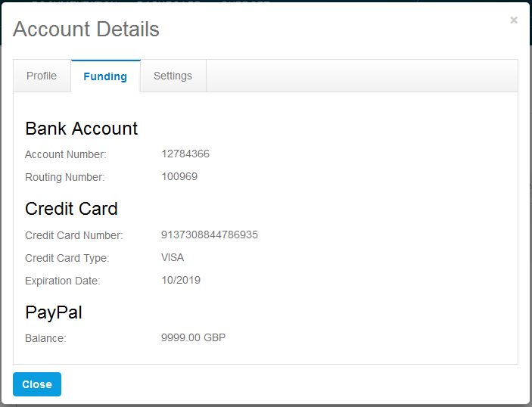Switch to the Profile tab
The image size is (532, 407).
tap(42, 76)
